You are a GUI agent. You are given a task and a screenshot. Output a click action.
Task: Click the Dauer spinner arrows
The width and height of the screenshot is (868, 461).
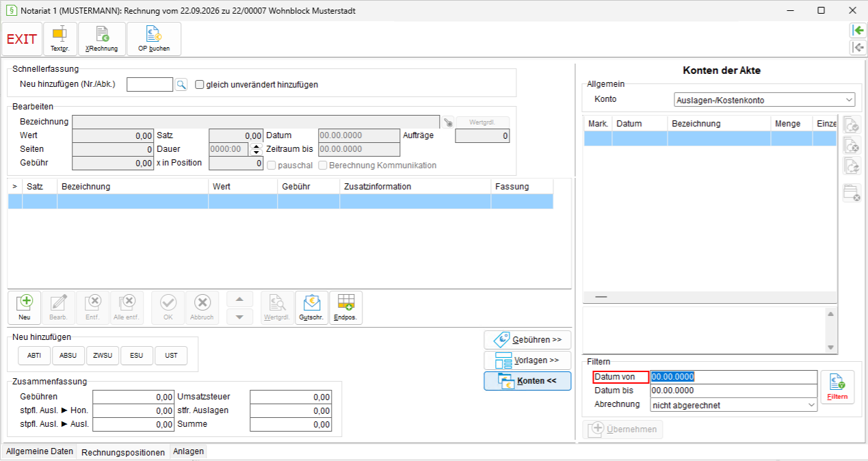[257, 149]
